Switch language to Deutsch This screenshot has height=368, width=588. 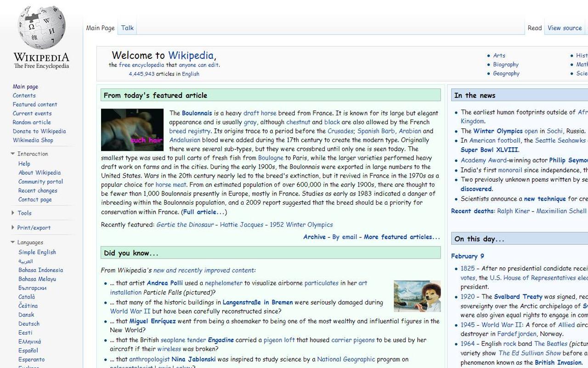pos(29,324)
